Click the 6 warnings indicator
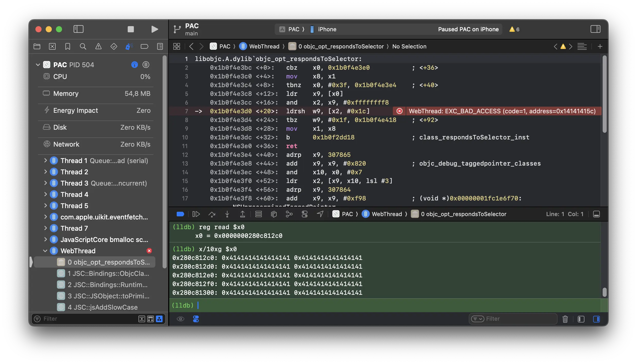 click(x=514, y=29)
